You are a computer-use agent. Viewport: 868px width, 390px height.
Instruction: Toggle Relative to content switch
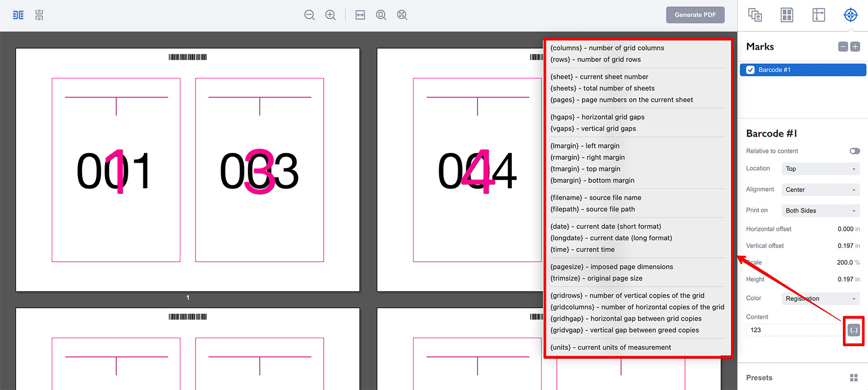pos(854,151)
